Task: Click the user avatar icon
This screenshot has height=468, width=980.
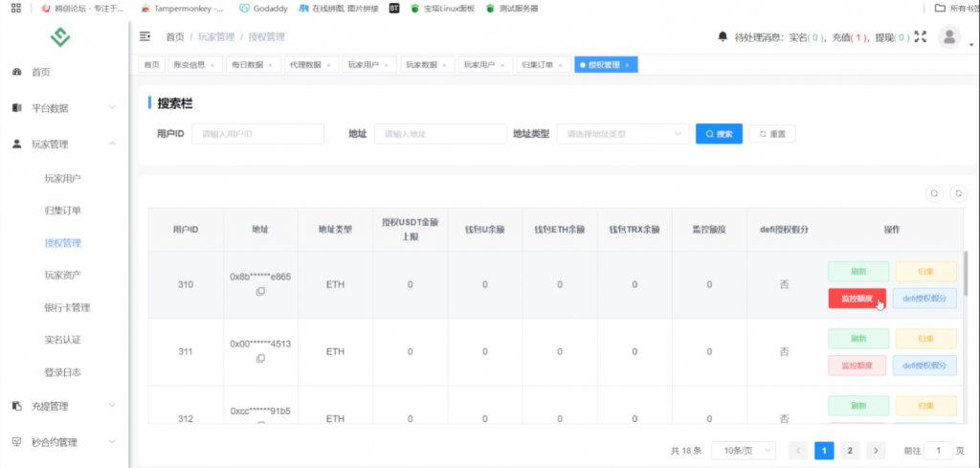Action: click(949, 37)
